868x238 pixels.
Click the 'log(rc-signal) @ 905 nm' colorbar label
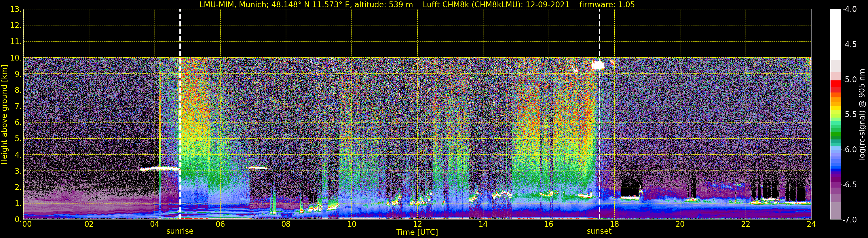862,114
